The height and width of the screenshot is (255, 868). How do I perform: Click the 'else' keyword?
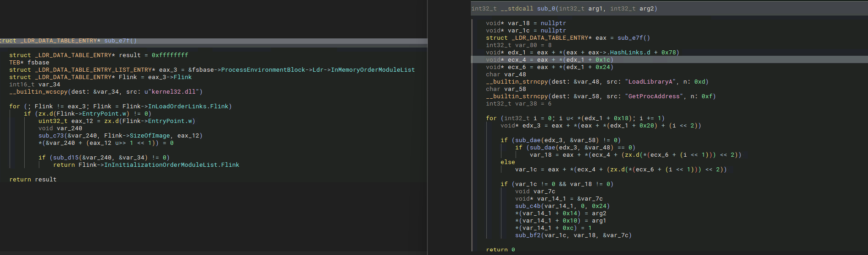(508, 162)
